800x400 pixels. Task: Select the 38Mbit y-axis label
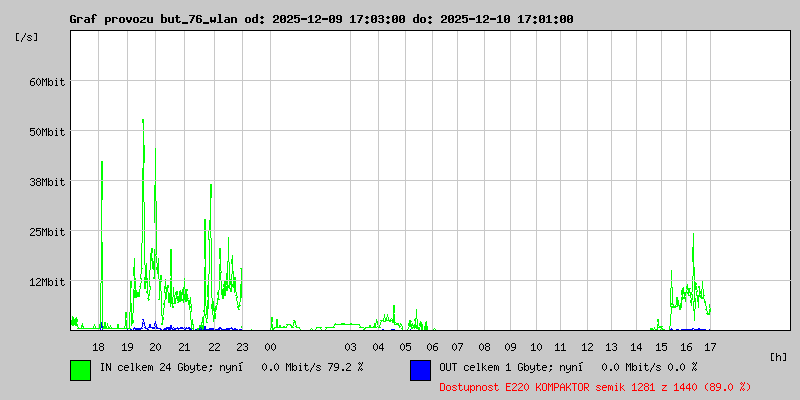[47, 182]
